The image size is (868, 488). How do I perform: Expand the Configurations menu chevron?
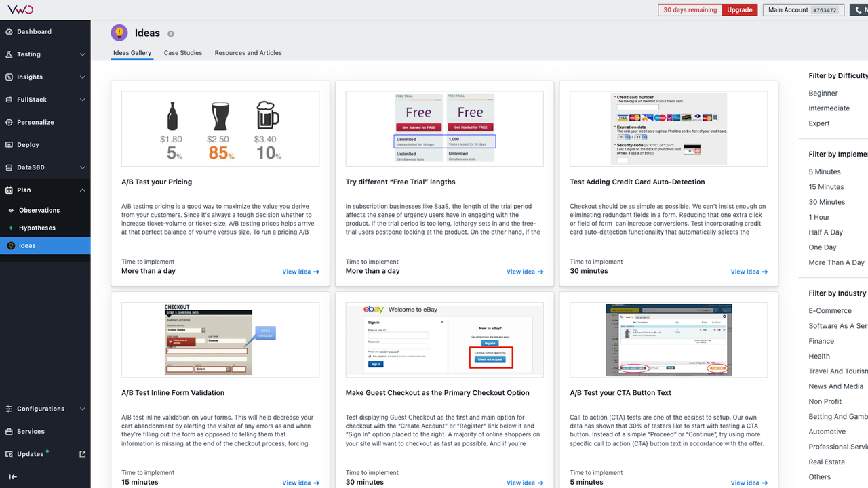click(83, 409)
